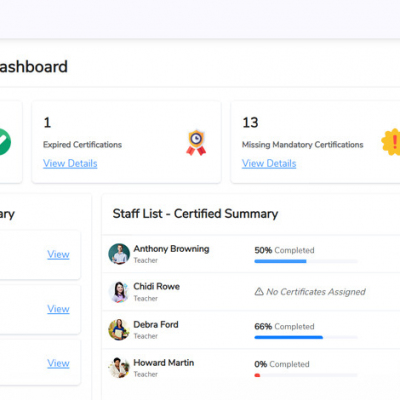Select the name Chidi Rowe
Viewport: 400px width, 400px height.
[x=157, y=286]
